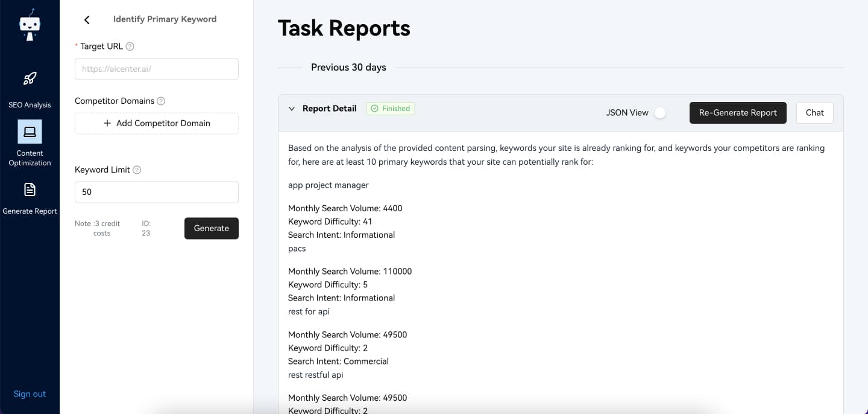Open Generate Report document icon
The height and width of the screenshot is (414, 868).
(30, 189)
